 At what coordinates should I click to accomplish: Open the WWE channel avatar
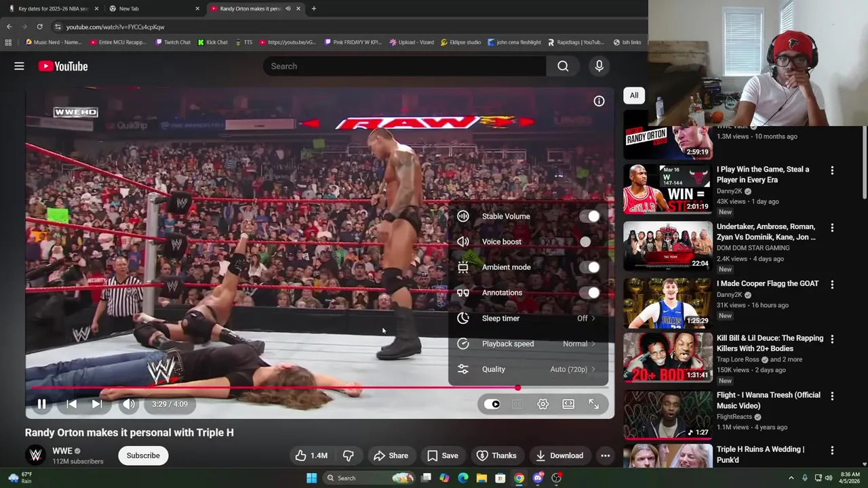pyautogui.click(x=36, y=455)
